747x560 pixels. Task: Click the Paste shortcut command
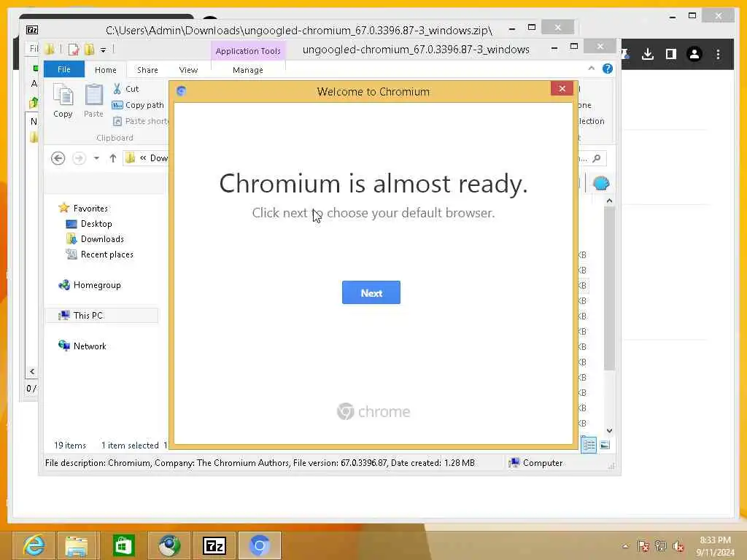[x=141, y=121]
